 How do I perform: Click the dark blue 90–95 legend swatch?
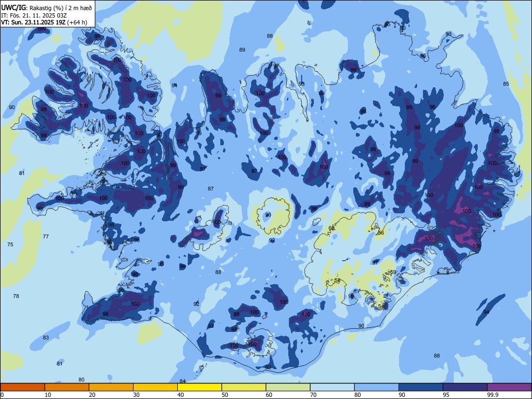pyautogui.click(x=421, y=387)
